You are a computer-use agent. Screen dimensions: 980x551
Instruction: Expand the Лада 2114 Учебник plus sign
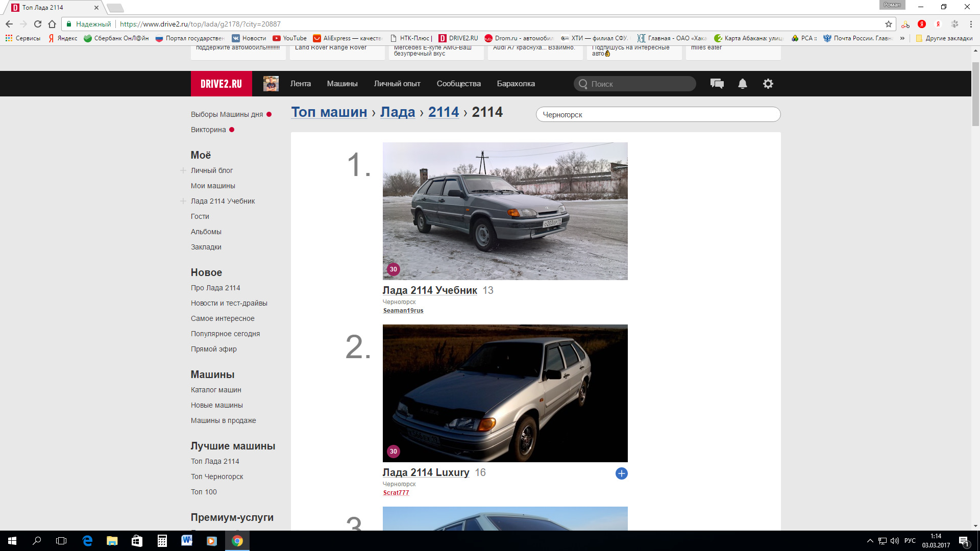pyautogui.click(x=183, y=201)
